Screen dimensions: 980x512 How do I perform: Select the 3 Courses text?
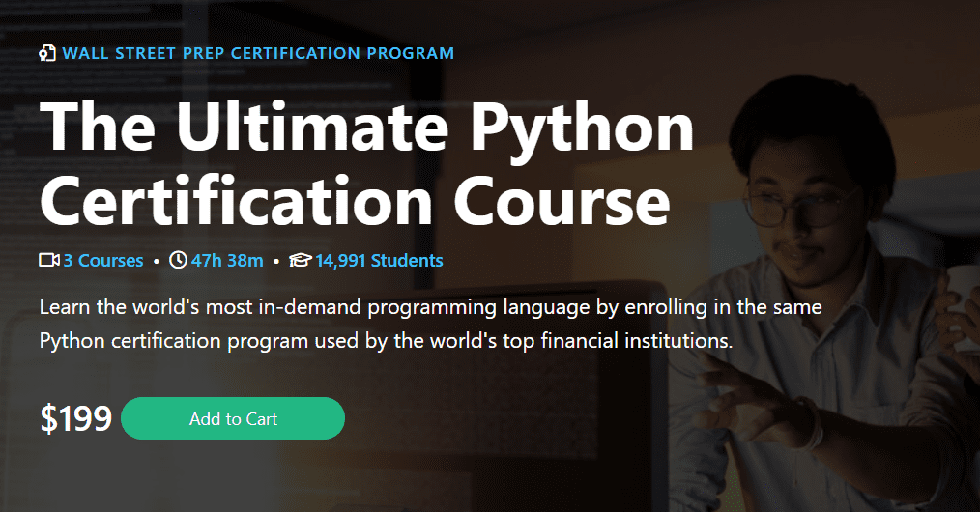(x=103, y=261)
